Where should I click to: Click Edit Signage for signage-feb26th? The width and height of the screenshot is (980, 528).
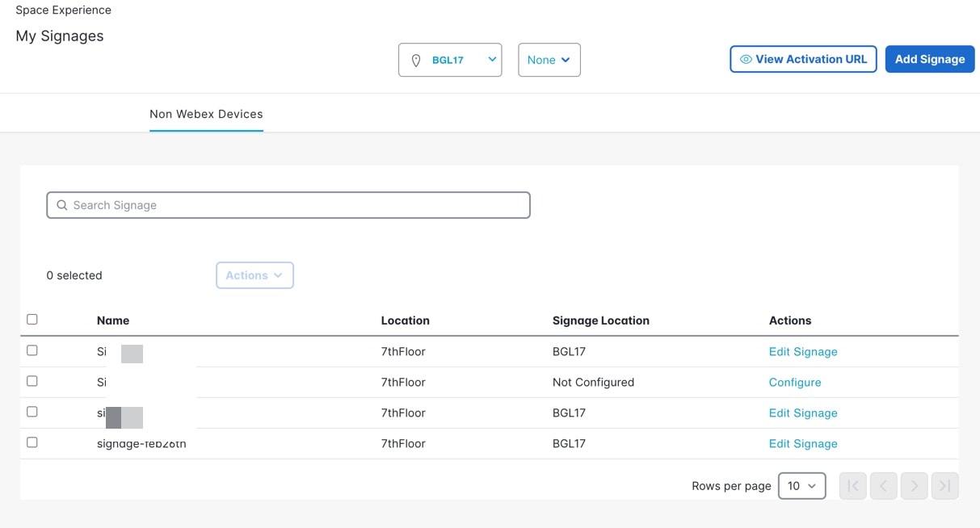802,444
